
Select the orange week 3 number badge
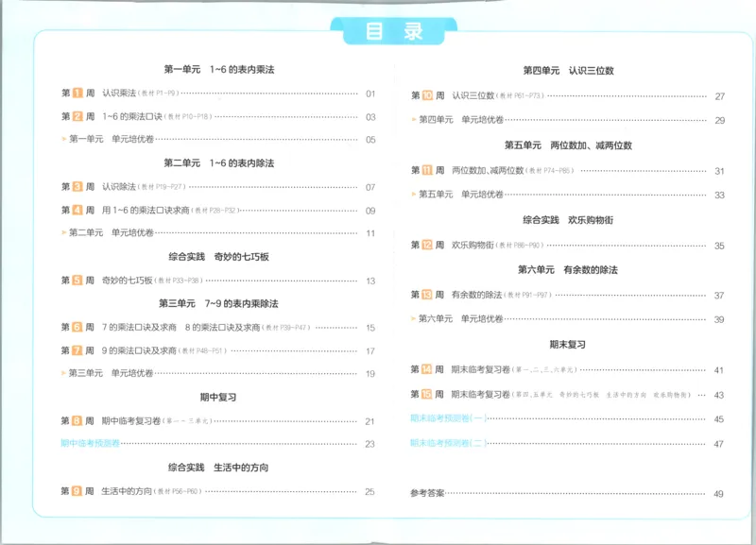77,186
